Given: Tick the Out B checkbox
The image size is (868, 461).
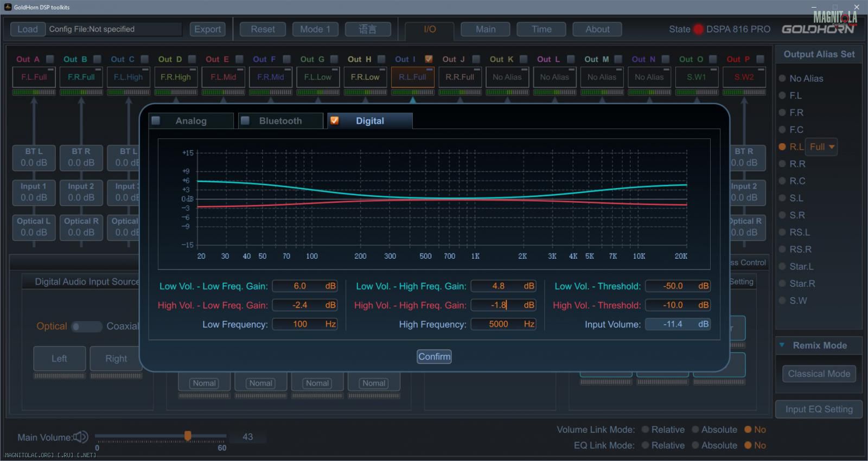Looking at the screenshot, I should tap(97, 59).
